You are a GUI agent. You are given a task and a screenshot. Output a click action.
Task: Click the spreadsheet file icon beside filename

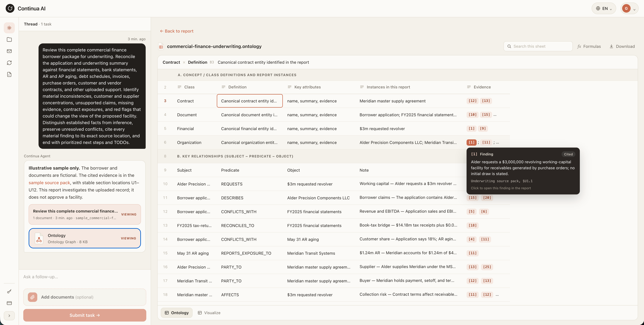point(161,47)
